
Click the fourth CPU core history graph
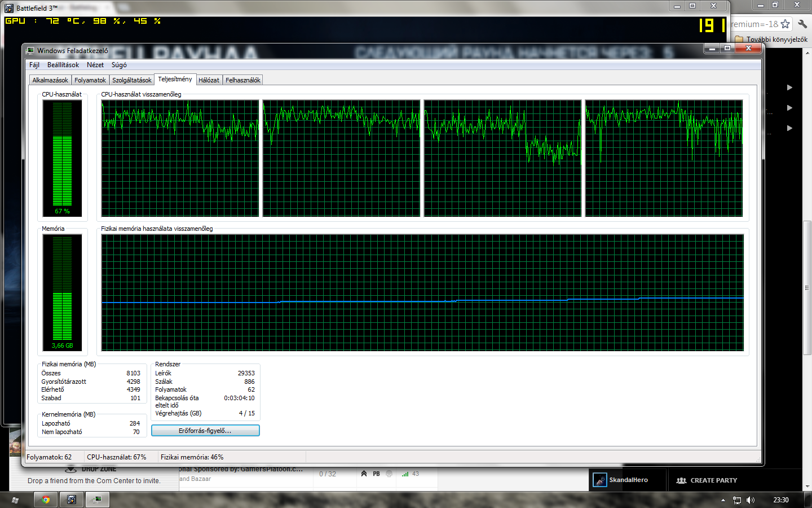click(664, 158)
